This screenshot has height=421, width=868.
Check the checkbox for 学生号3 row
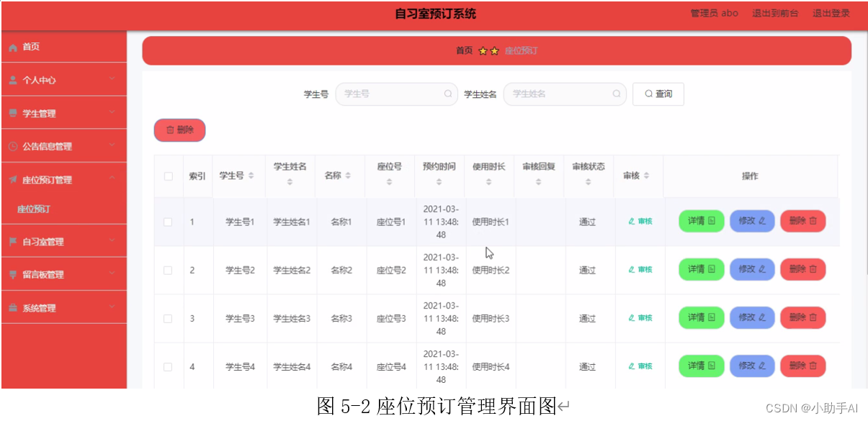pyautogui.click(x=169, y=317)
